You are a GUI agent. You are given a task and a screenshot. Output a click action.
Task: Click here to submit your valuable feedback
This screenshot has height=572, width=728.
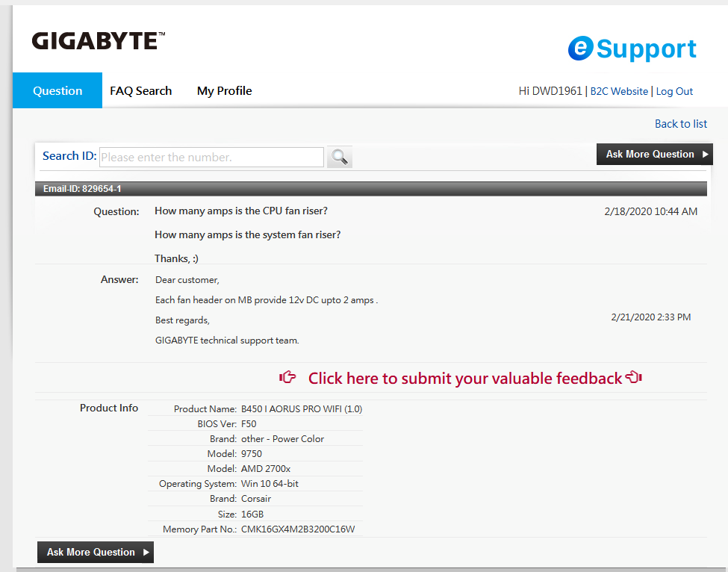click(x=464, y=379)
